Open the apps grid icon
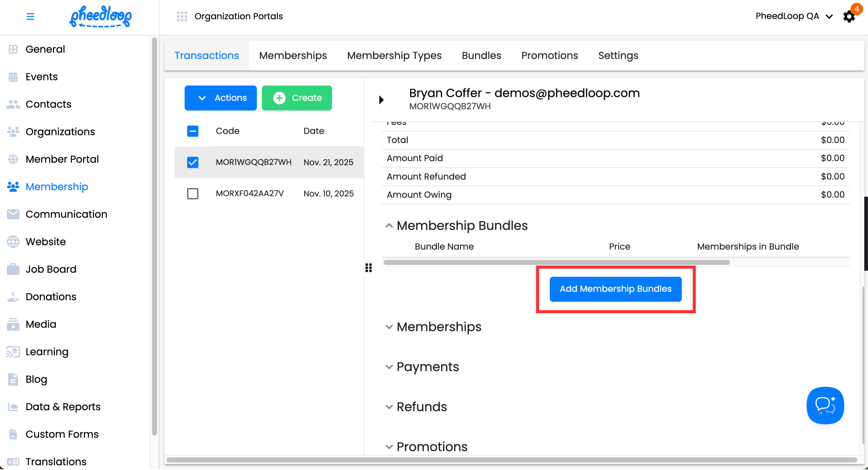The height and width of the screenshot is (470, 868). 182,16
